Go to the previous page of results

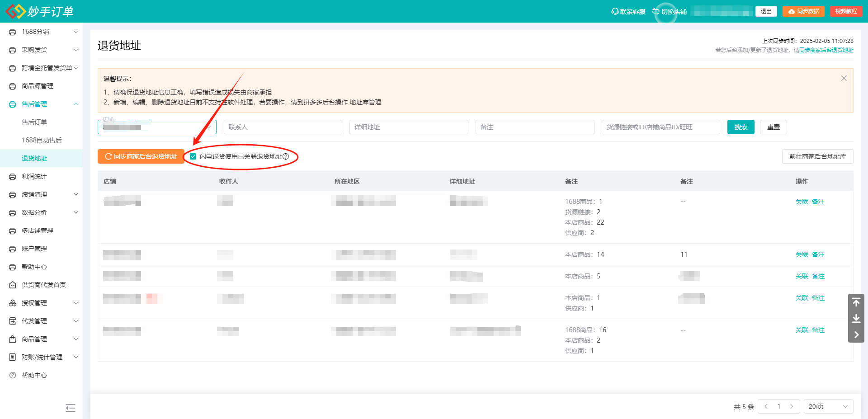766,406
